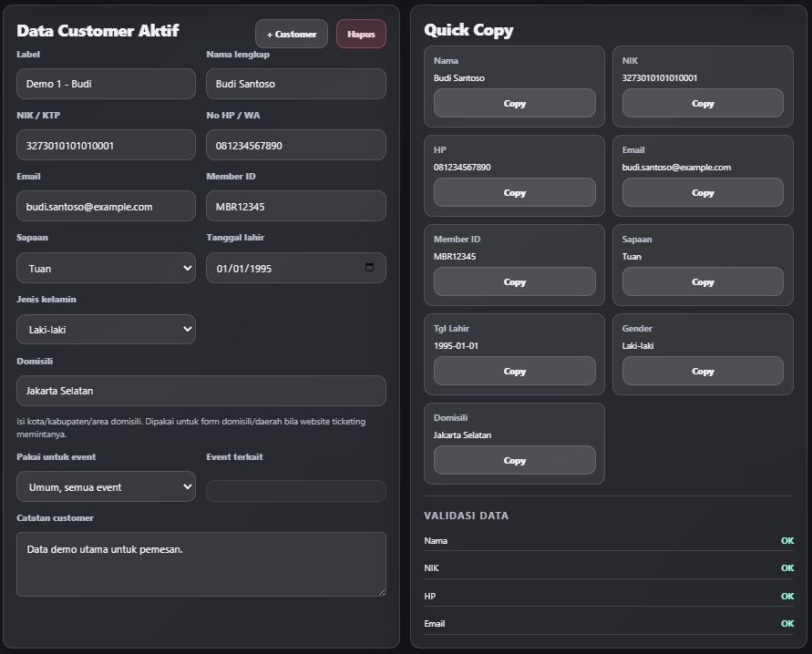Copy the Domisili card value
Viewport: 812px width, 654px height.
pyautogui.click(x=514, y=460)
